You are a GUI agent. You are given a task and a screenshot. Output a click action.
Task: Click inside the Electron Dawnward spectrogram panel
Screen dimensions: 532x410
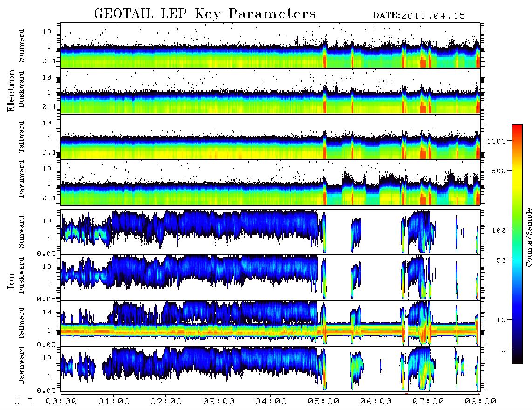tap(270, 182)
